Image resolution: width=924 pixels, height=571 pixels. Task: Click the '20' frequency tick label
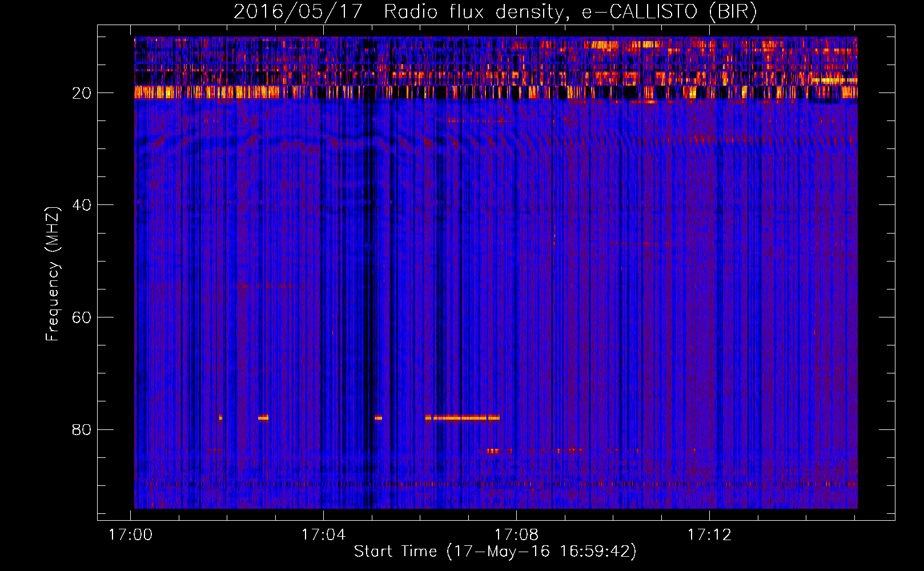82,93
